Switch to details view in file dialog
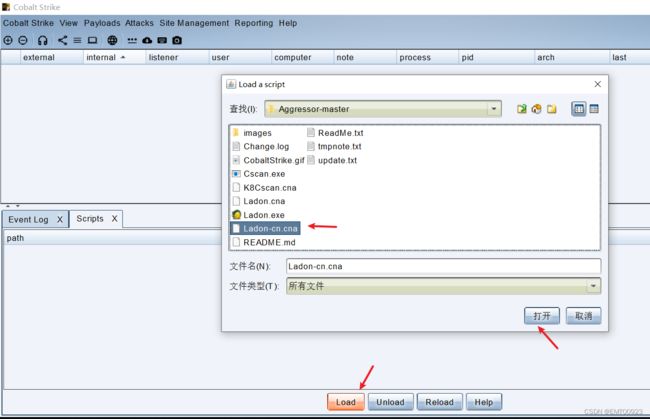Image resolution: width=650 pixels, height=419 pixels. tap(594, 109)
